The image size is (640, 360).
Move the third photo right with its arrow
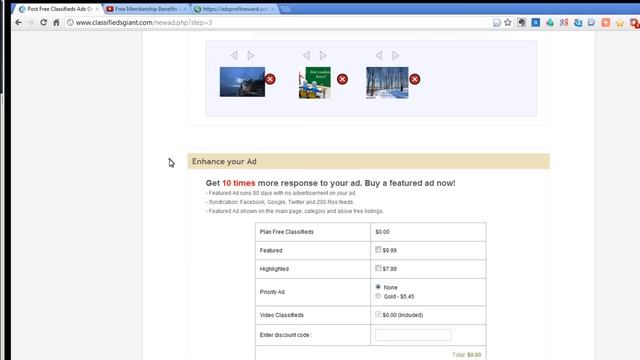[395, 56]
